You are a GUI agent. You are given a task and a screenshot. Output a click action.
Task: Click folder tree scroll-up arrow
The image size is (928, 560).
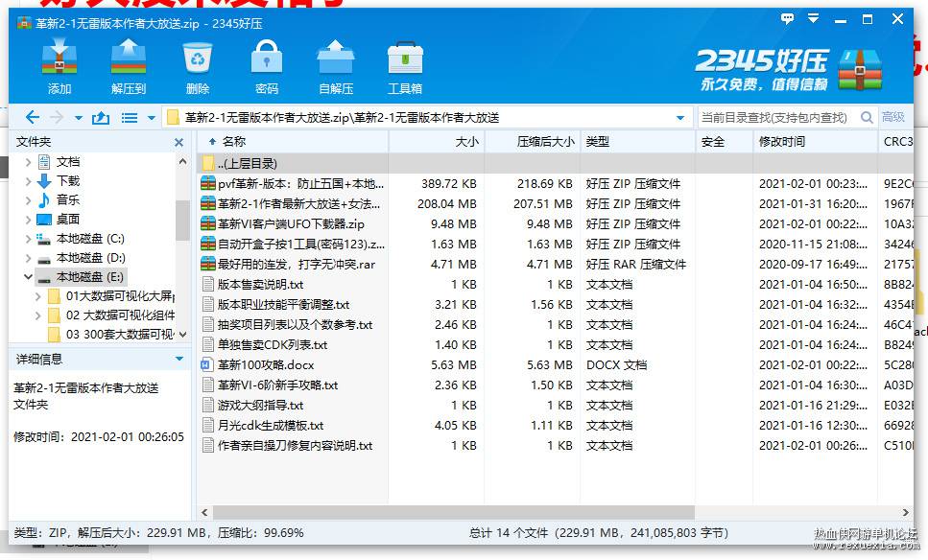pyautogui.click(x=183, y=161)
